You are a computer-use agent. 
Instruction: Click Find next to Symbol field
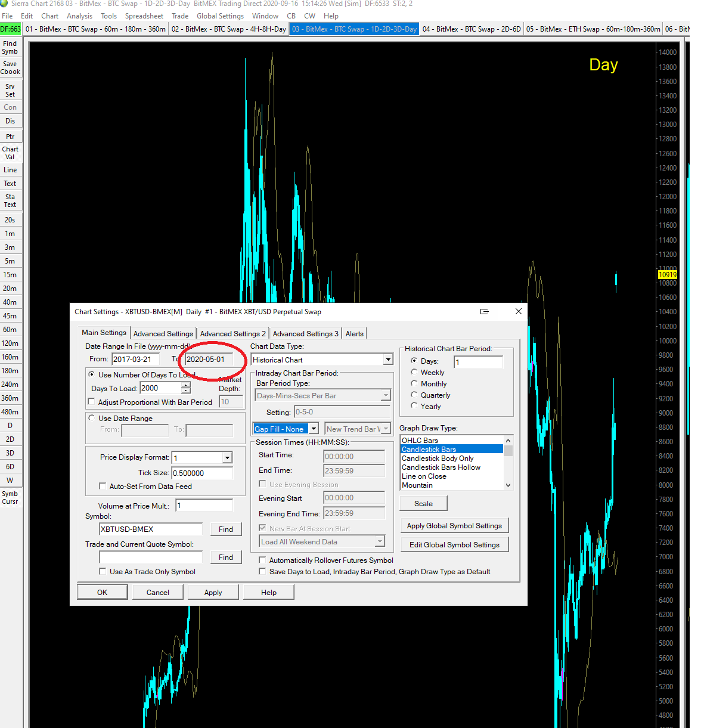point(226,529)
